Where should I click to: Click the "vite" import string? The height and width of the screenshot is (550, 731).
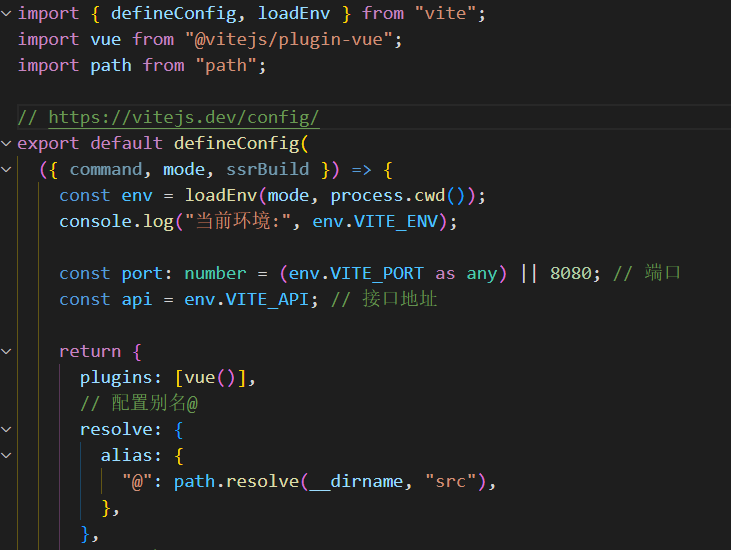[446, 14]
